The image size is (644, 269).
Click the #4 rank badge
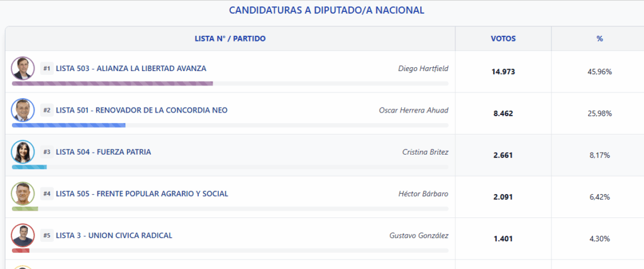(x=47, y=194)
